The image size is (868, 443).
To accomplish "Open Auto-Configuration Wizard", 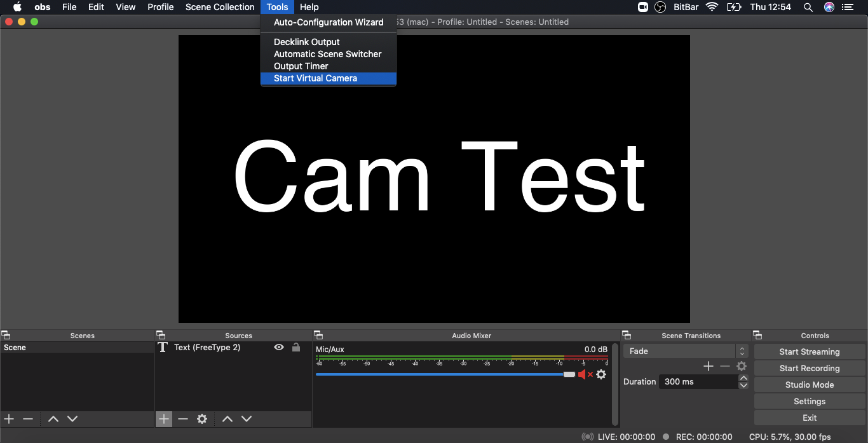I will pyautogui.click(x=329, y=22).
